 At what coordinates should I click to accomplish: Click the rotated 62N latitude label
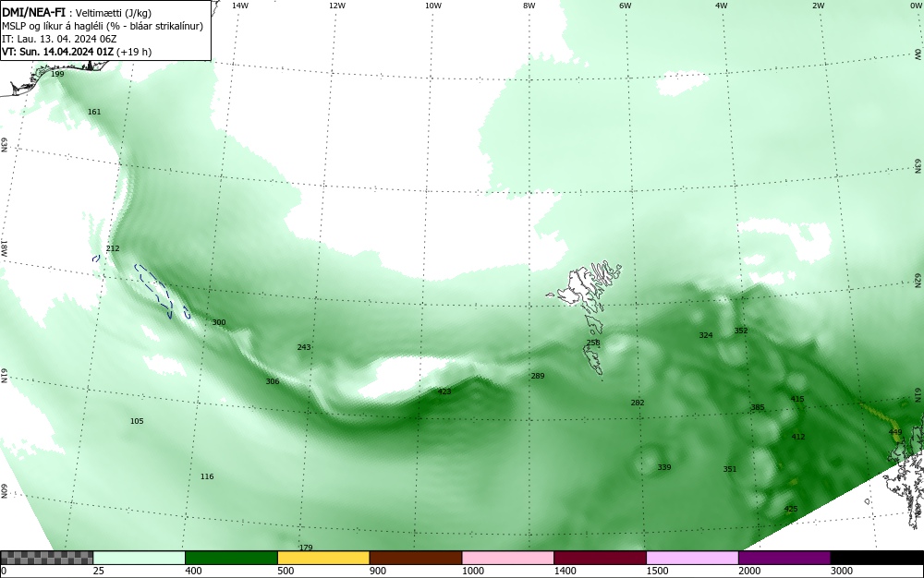[x=918, y=280]
